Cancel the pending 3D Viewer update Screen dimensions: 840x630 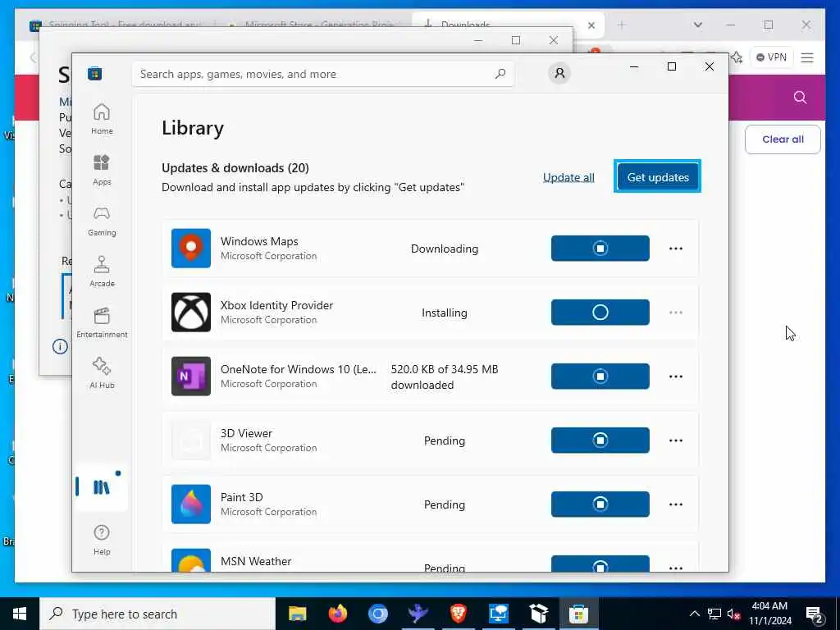(600, 441)
